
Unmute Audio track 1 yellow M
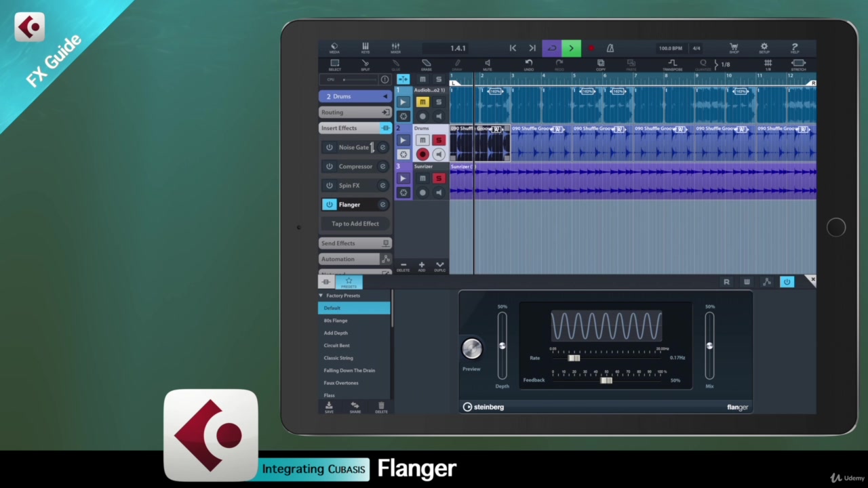pos(422,102)
